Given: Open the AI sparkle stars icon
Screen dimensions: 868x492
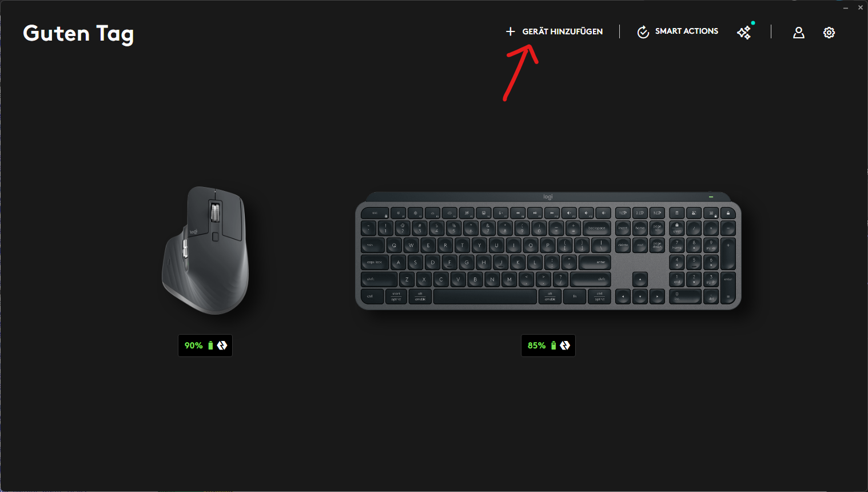Looking at the screenshot, I should click(744, 33).
